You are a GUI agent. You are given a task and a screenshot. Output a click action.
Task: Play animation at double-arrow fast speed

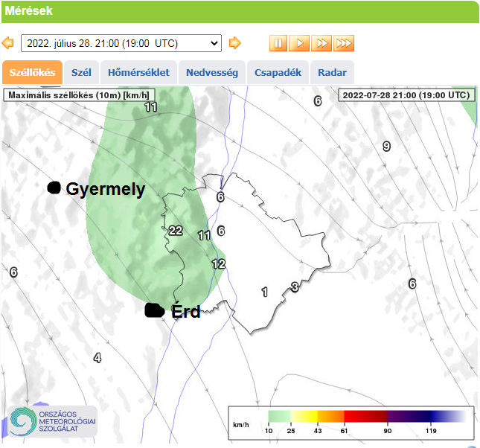tap(321, 43)
